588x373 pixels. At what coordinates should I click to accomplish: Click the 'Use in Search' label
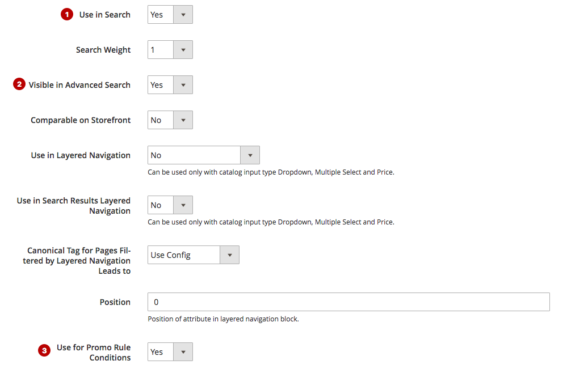[x=104, y=15]
